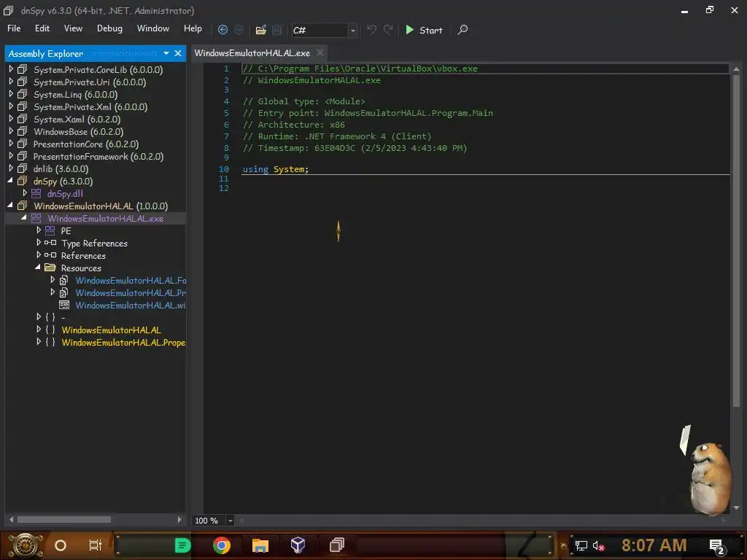Start debugging with green Start button

coord(424,30)
